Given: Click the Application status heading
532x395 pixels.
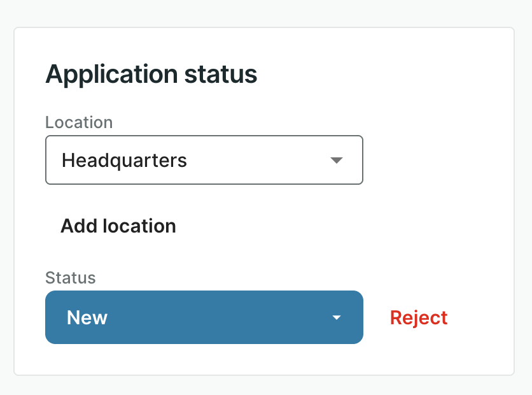Looking at the screenshot, I should 151,75.
